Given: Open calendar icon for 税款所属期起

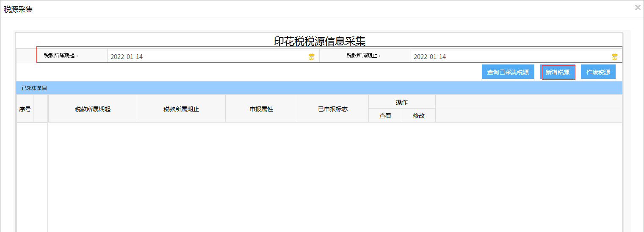Looking at the screenshot, I should (x=312, y=57).
